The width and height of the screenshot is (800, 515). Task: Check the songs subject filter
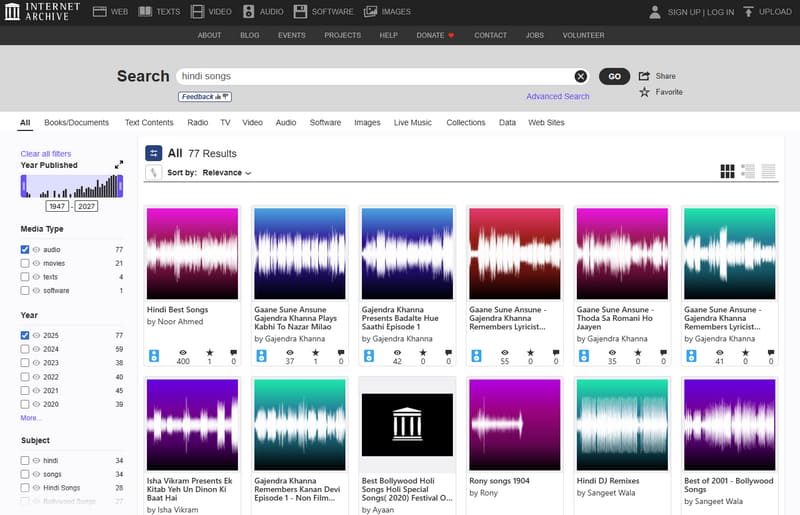[24, 474]
